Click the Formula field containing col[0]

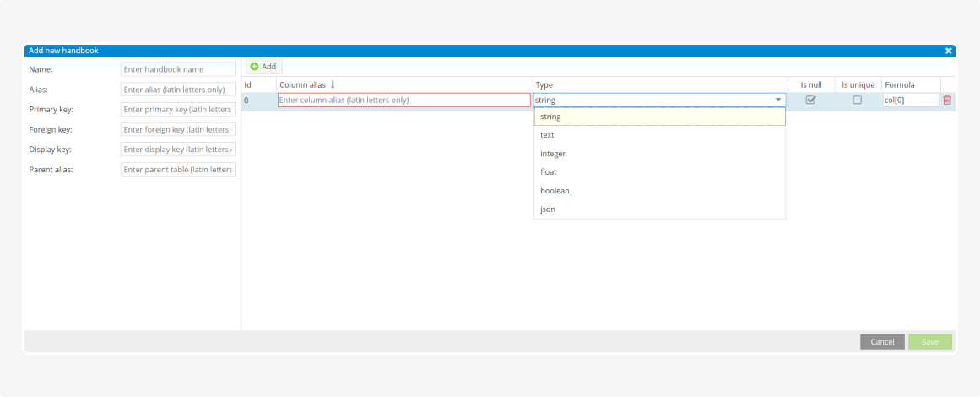[x=910, y=100]
